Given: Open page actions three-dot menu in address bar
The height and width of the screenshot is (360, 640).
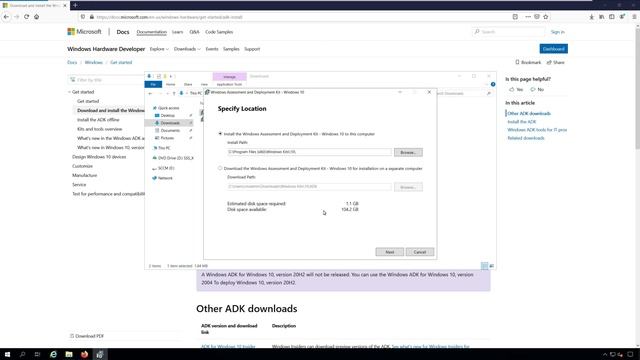Looking at the screenshot, I should [528, 17].
